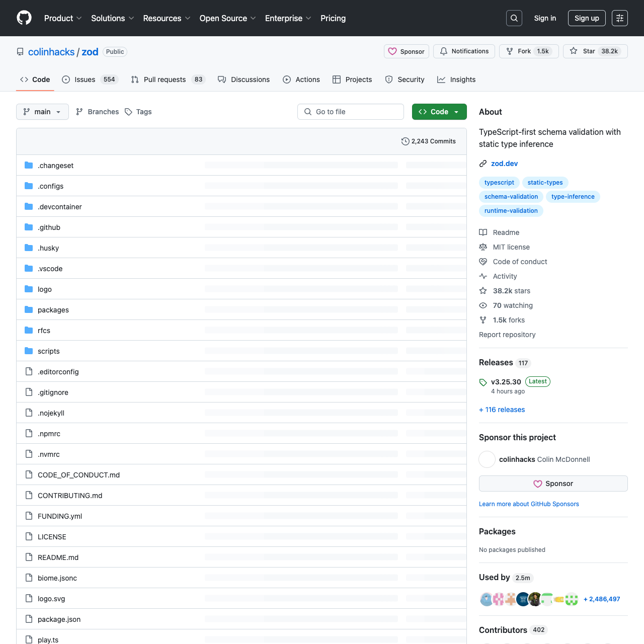
Task: Click the book icon next to Readme
Action: click(x=483, y=232)
